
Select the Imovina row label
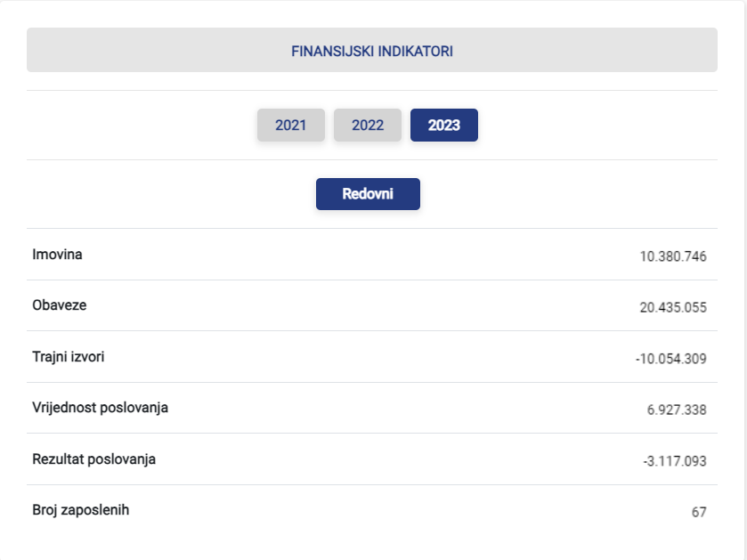(57, 255)
